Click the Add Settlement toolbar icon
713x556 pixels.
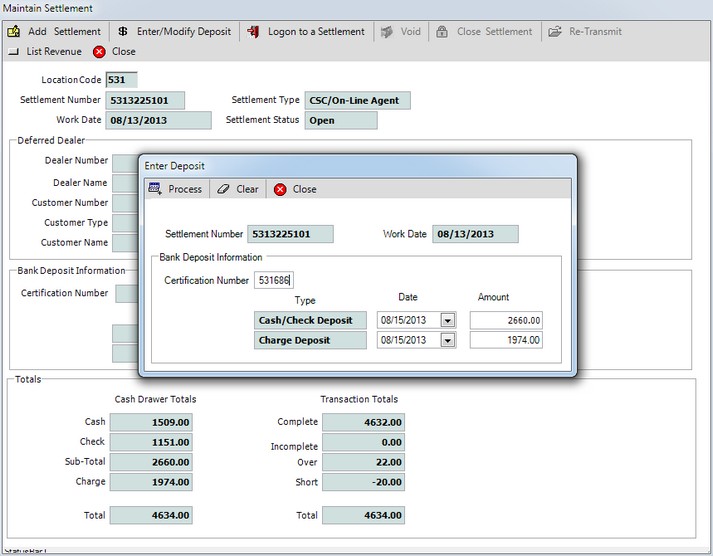[x=14, y=31]
